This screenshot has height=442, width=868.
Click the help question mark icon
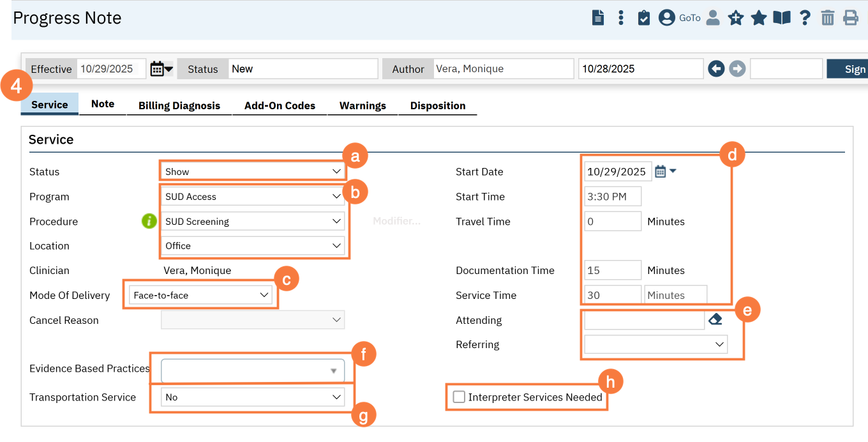point(805,18)
